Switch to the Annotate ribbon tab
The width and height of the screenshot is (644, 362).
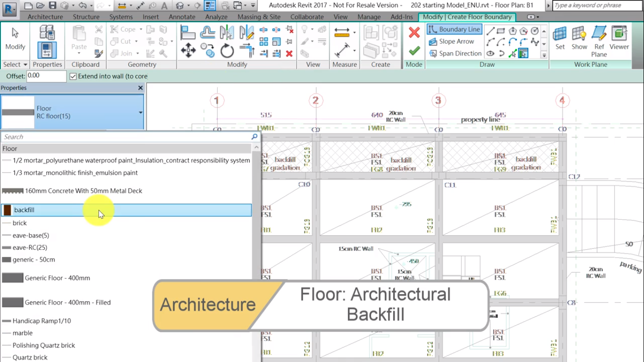coord(182,17)
